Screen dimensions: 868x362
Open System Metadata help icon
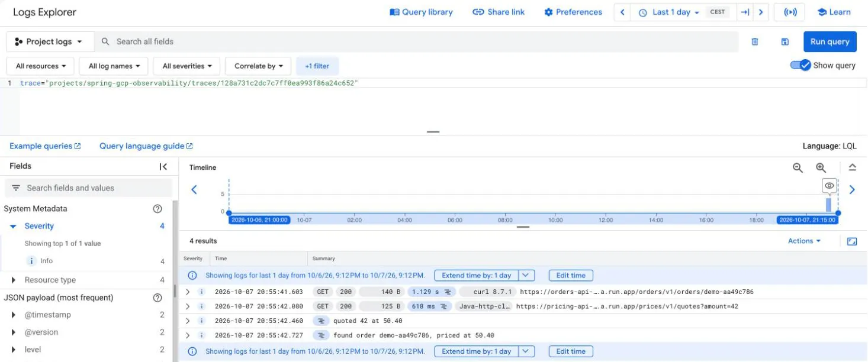157,209
